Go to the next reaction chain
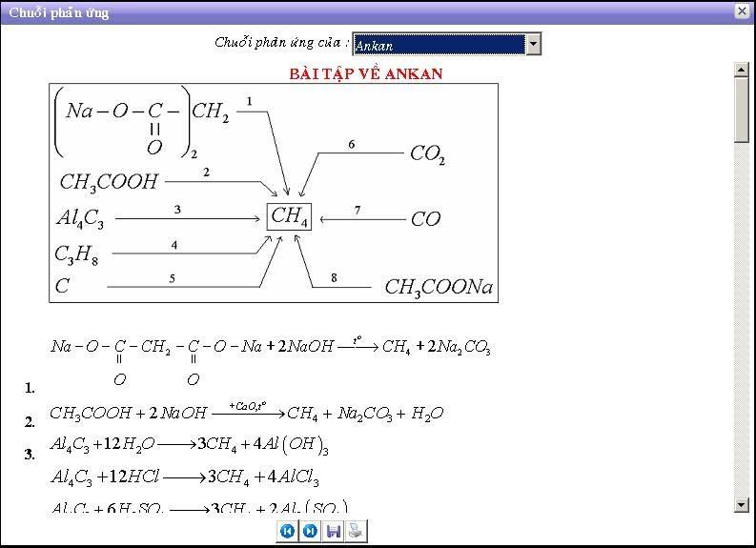This screenshot has height=548, width=756. (310, 531)
